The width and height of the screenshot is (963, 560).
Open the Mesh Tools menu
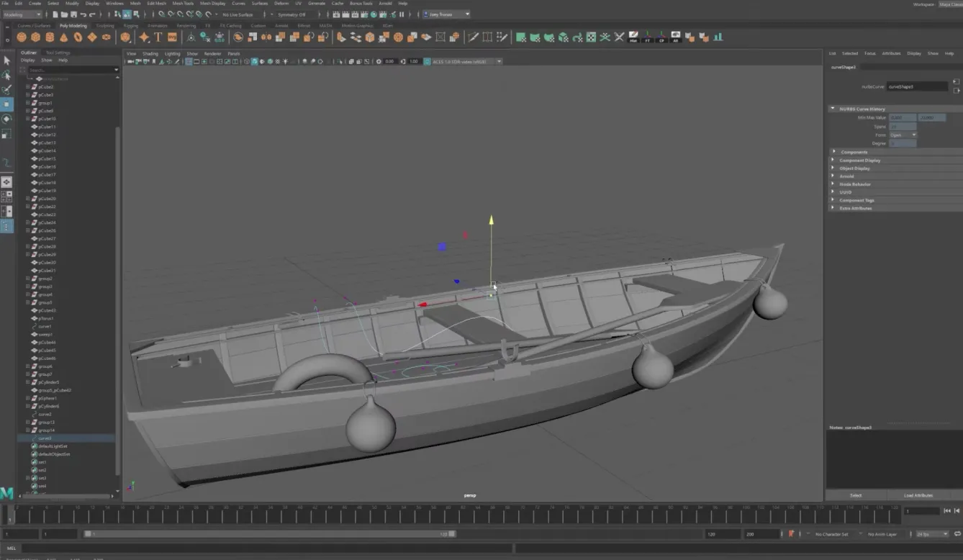pos(183,4)
